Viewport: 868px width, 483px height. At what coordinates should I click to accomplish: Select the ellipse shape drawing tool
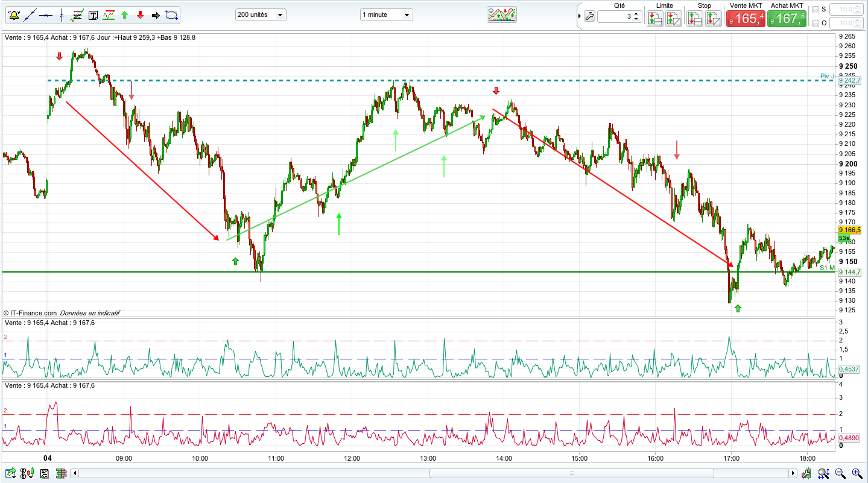coord(171,15)
